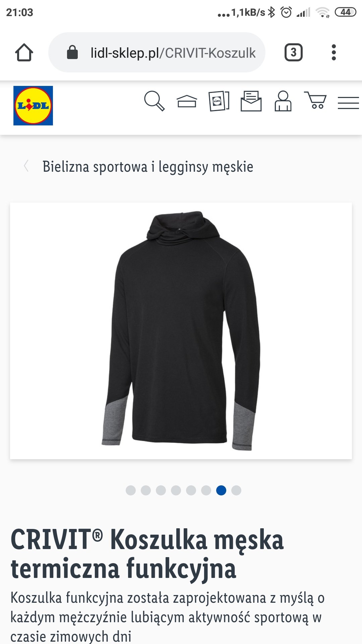Select the first image carousel dot
The width and height of the screenshot is (362, 644).
click(x=131, y=490)
